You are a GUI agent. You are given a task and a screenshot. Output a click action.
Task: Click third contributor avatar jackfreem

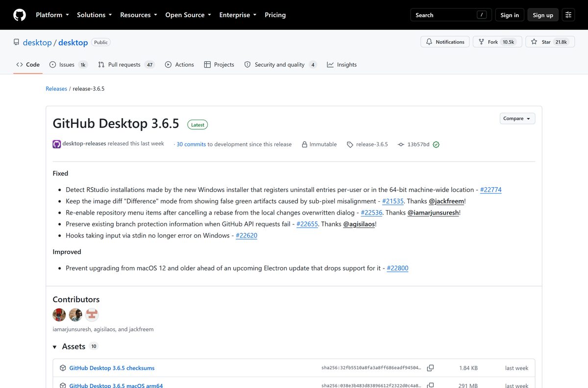(x=92, y=315)
